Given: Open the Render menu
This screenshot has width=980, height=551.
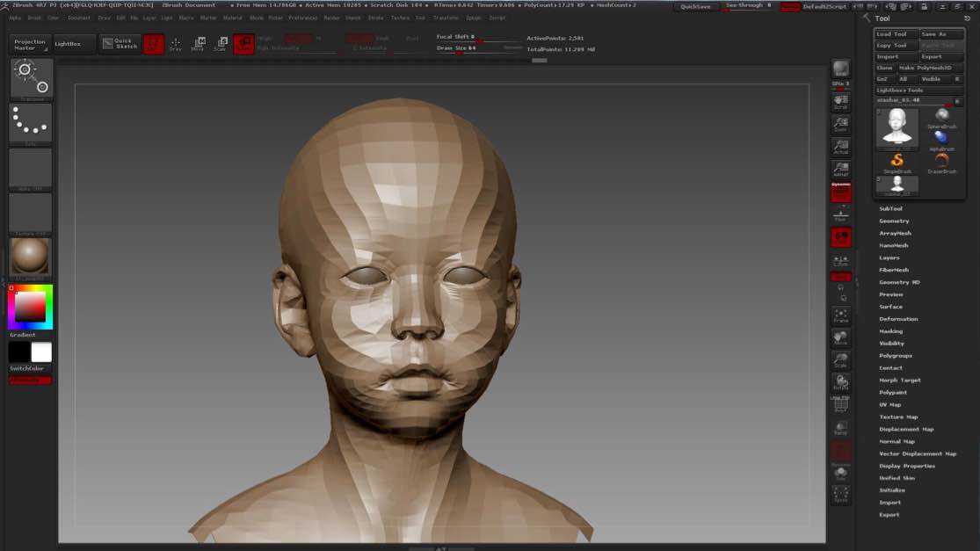Looking at the screenshot, I should click(x=332, y=18).
